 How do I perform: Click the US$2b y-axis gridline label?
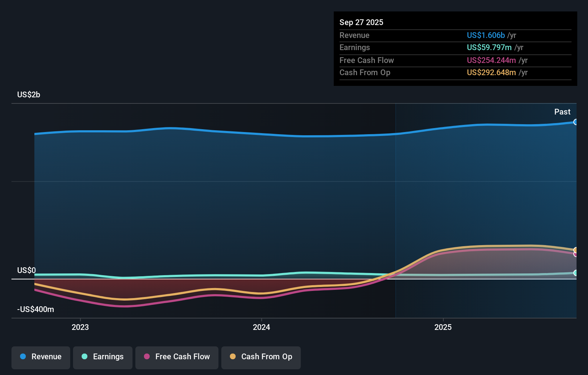click(29, 94)
